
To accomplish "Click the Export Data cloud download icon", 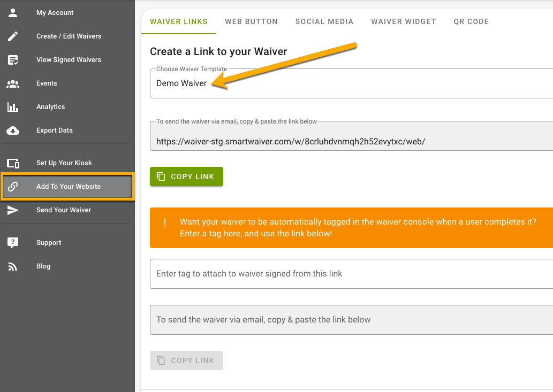I will pos(13,130).
